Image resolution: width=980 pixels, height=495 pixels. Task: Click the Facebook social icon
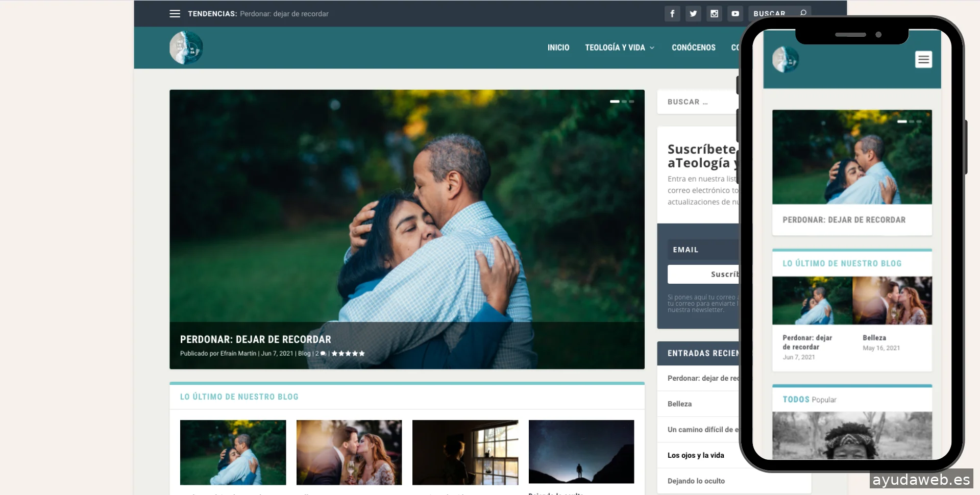(x=672, y=14)
